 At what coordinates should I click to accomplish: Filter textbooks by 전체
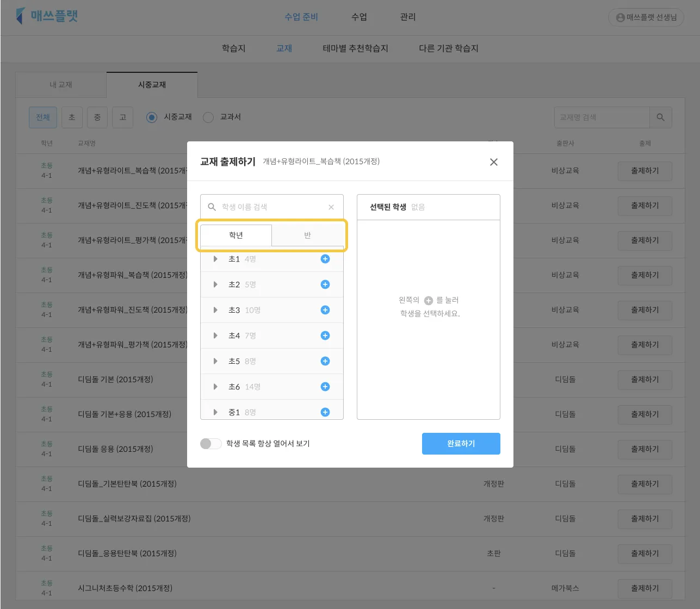43,117
